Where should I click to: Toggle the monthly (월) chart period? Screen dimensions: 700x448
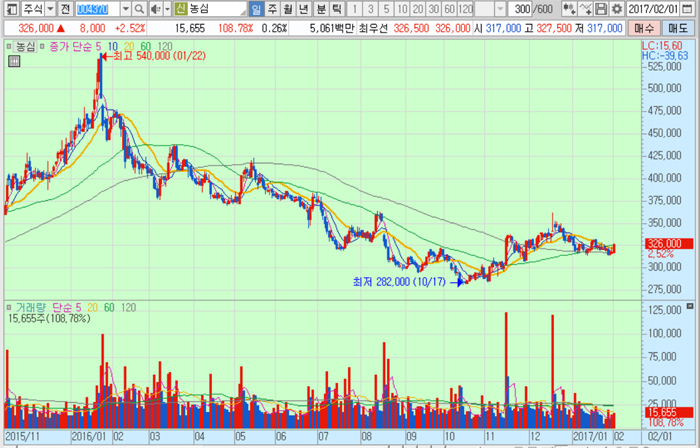pyautogui.click(x=288, y=9)
